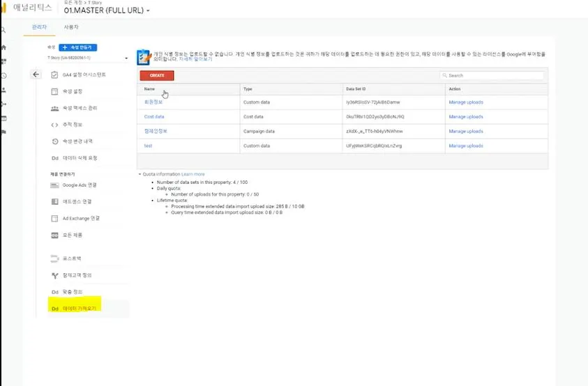Viewport: 588px width, 386px height.
Task: Open Google Ads 연결 menu item
Action: pos(80,185)
